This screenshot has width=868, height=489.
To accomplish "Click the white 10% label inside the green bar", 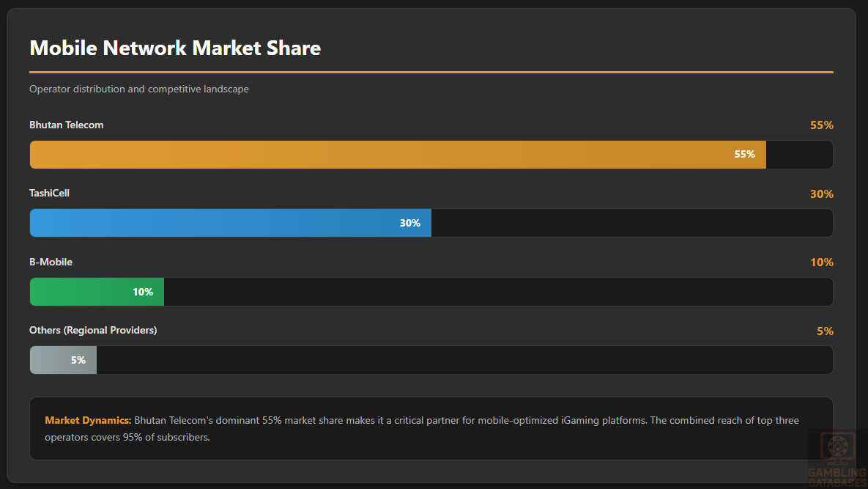I will click(x=143, y=292).
